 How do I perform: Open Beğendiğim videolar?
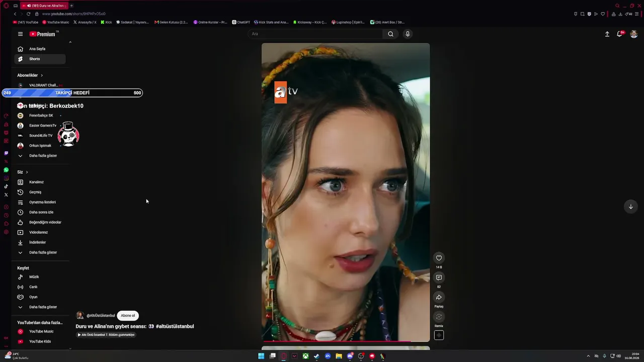point(40,222)
